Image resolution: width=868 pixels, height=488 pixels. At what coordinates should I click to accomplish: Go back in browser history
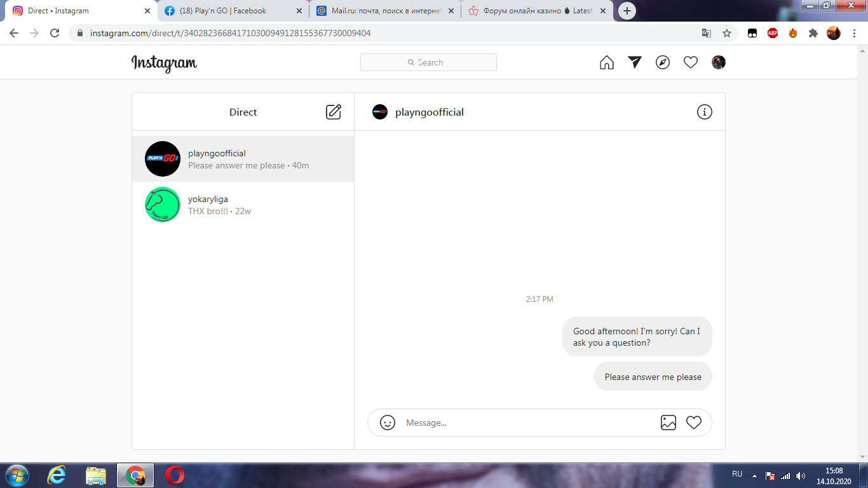tap(14, 33)
